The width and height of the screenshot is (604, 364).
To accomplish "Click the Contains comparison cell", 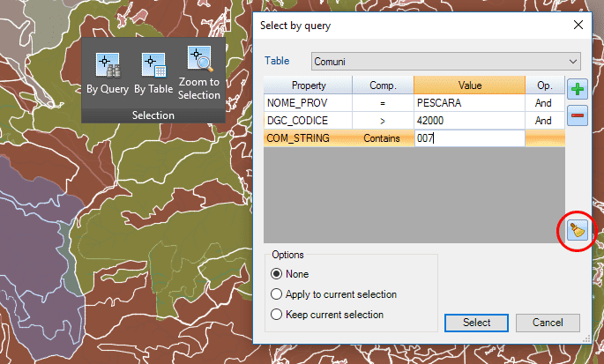I will click(383, 138).
